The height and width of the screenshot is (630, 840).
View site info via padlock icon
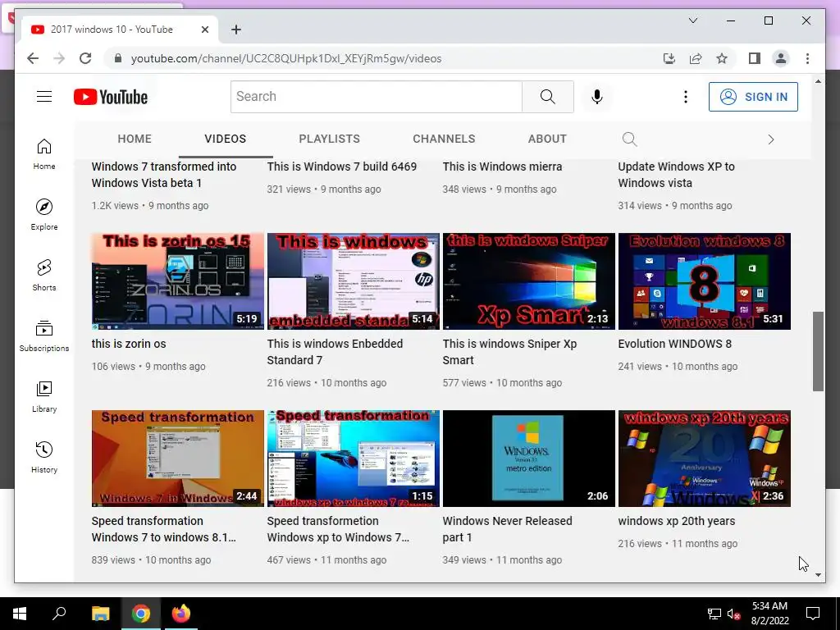118,58
